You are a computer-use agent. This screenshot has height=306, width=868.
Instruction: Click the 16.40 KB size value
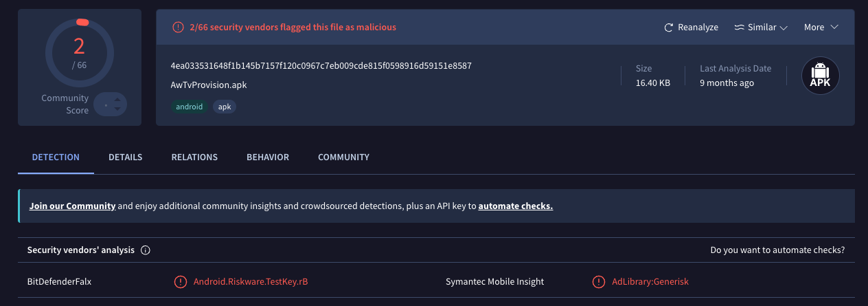coord(653,83)
